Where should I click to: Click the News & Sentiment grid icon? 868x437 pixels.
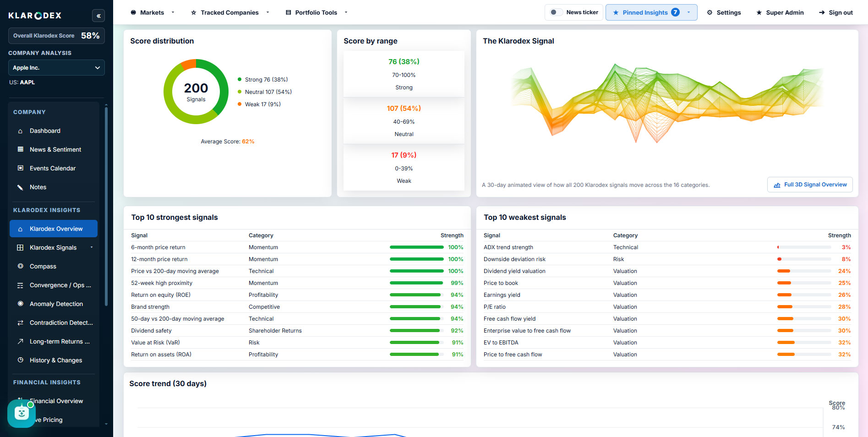click(x=20, y=149)
